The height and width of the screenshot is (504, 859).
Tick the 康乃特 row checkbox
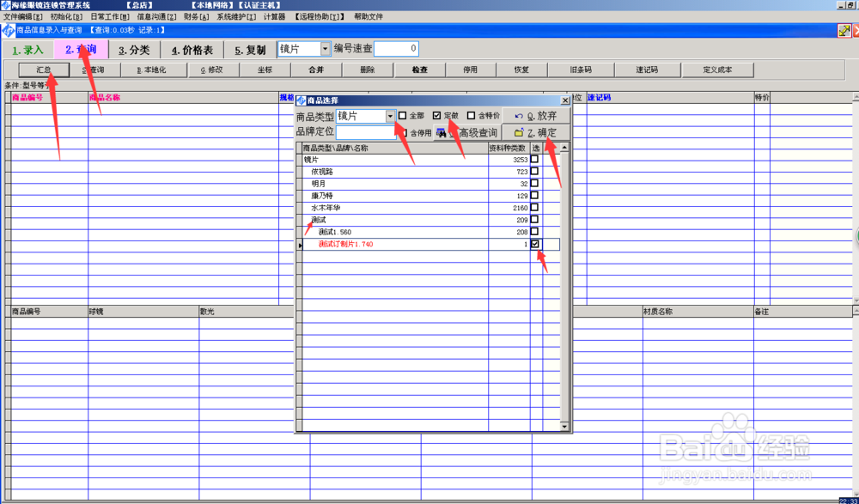[x=534, y=196]
